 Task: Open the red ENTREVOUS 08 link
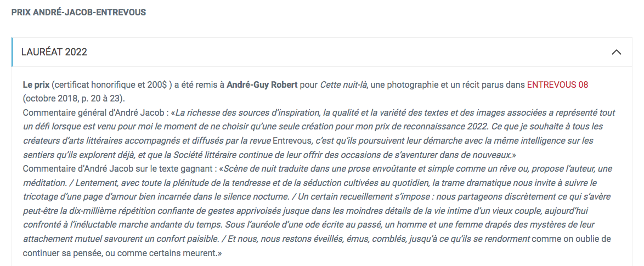click(557, 85)
